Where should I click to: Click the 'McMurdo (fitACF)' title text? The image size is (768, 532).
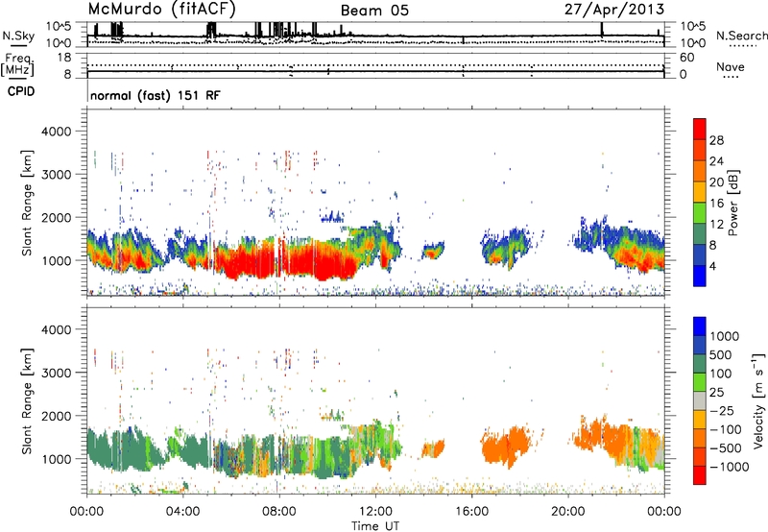161,10
